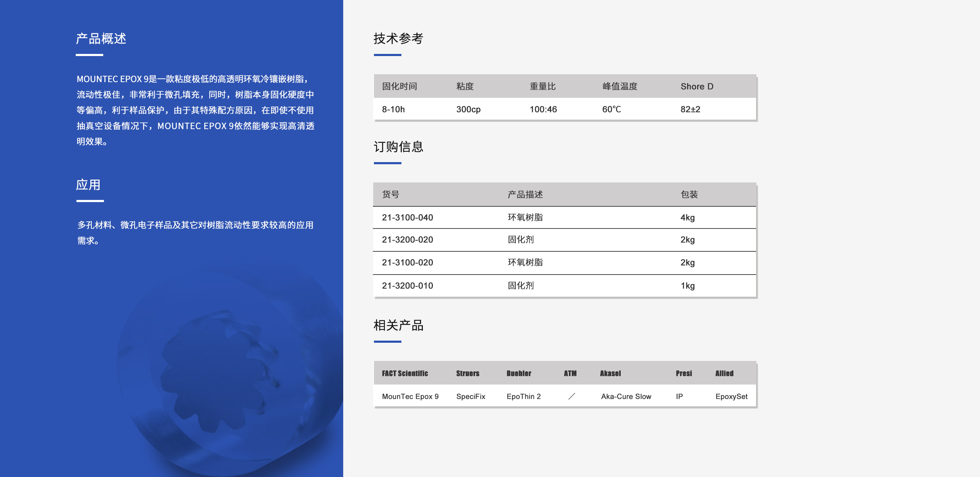Viewport: 980px width, 477px height.
Task: Click product code 21-3100-040
Action: [x=407, y=217]
